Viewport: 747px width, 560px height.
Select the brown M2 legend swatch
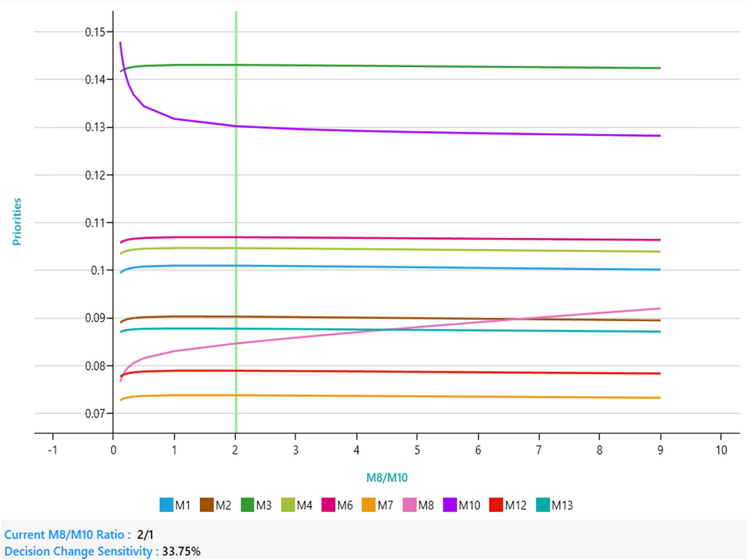tap(207, 505)
